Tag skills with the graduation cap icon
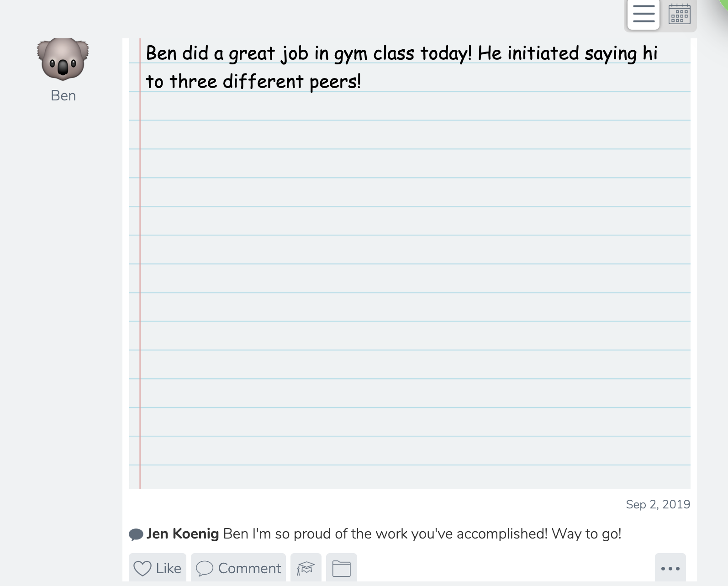Viewport: 728px width, 586px height. 306,568
